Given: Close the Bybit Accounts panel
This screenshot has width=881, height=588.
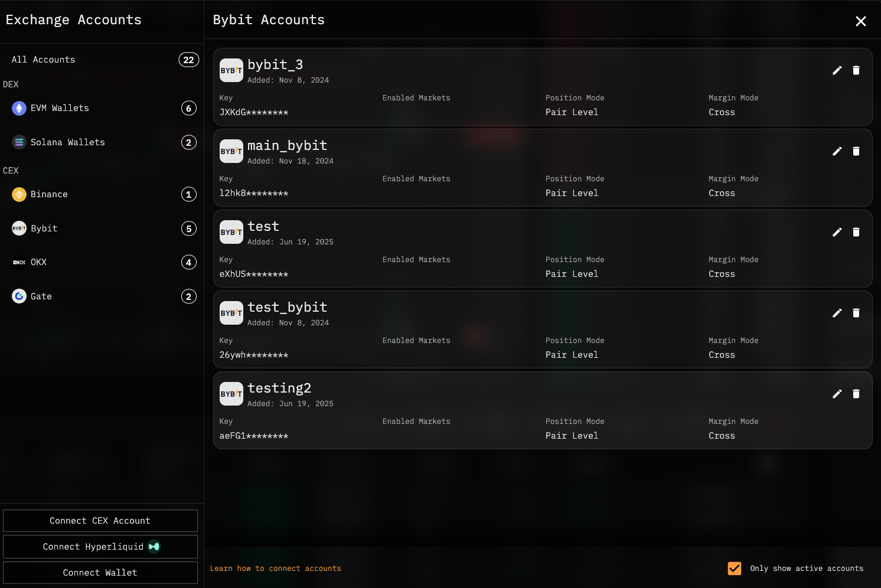Looking at the screenshot, I should [x=860, y=21].
